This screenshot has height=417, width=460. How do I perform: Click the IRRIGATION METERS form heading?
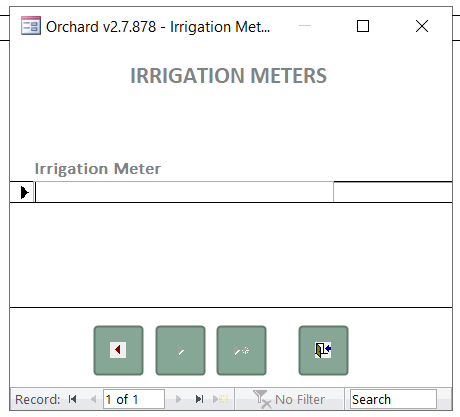pos(228,76)
